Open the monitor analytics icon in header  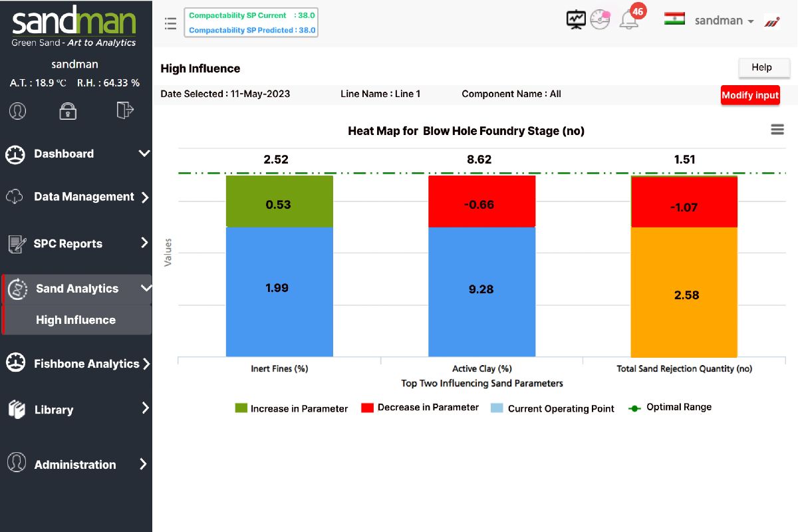576,20
